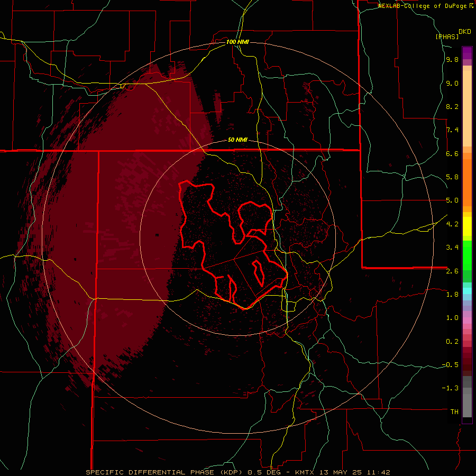The height and width of the screenshot is (476, 476).
Task: Click the 3.4 legend value
Action: coord(452,248)
